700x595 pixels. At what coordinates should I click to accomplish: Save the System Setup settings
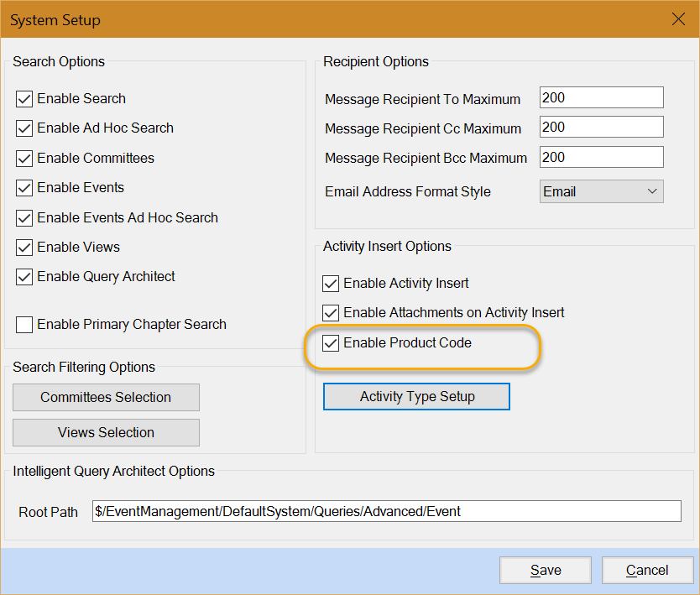[545, 571]
